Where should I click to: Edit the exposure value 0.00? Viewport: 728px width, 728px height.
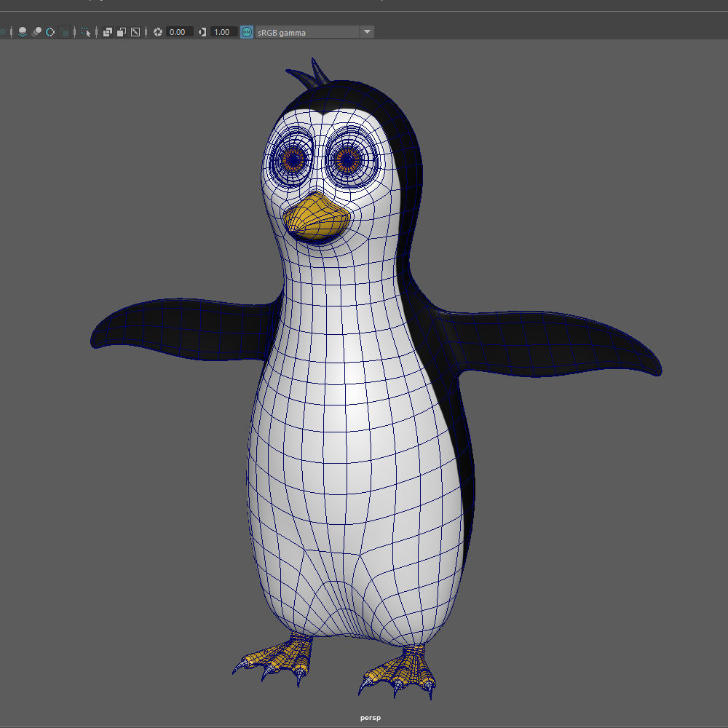pos(179,32)
